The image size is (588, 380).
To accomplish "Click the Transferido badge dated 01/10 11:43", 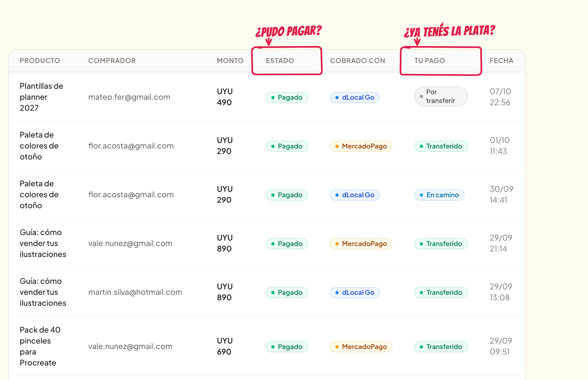I will pyautogui.click(x=441, y=146).
